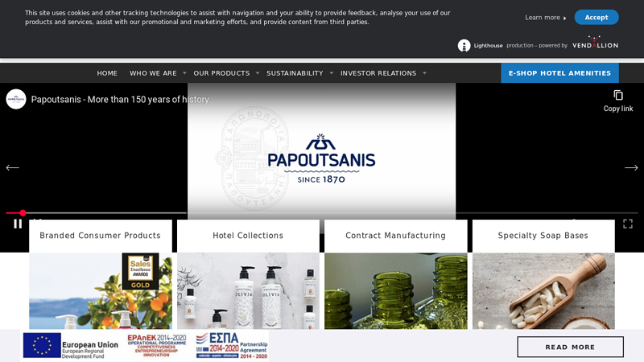This screenshot has width=644, height=362.
Task: Open the SUSTAINABILITY menu
Action: (295, 73)
